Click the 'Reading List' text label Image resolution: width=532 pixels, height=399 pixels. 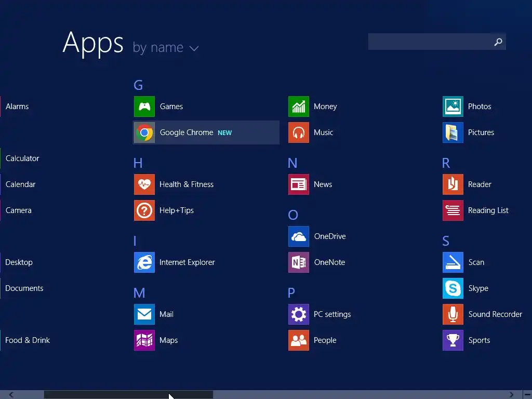pyautogui.click(x=488, y=210)
